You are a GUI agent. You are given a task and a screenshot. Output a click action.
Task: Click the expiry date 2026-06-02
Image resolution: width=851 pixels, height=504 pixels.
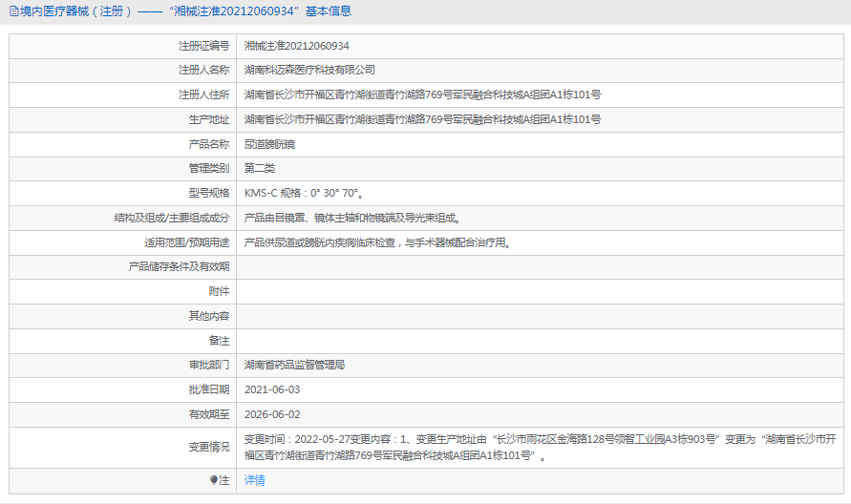272,414
